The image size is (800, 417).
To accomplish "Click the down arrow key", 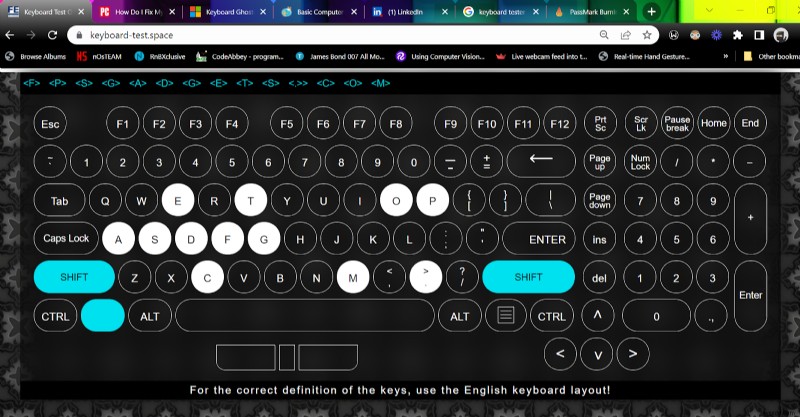I will click(x=597, y=354).
